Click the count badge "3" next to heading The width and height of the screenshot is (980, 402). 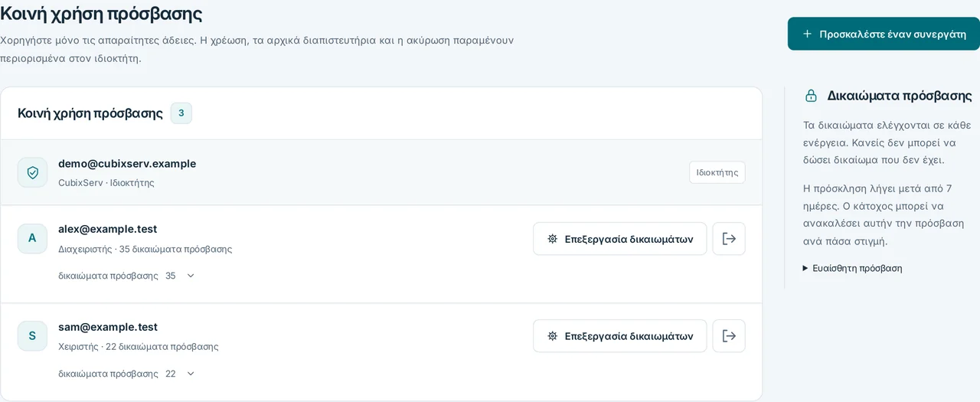[x=181, y=113]
